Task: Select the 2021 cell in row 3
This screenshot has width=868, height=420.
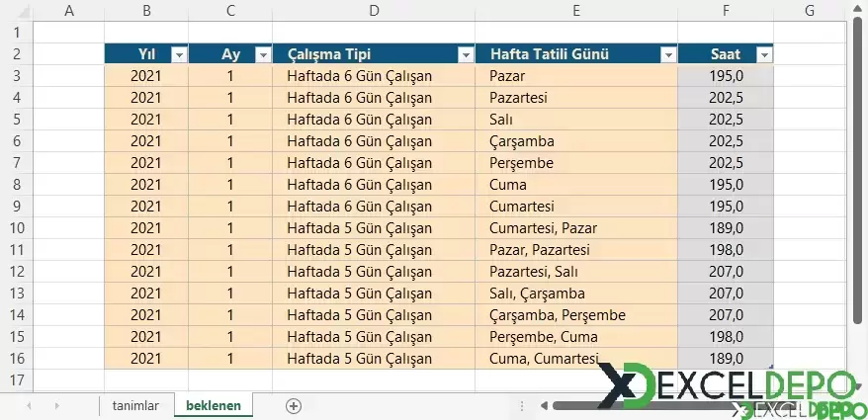Action: click(x=146, y=76)
